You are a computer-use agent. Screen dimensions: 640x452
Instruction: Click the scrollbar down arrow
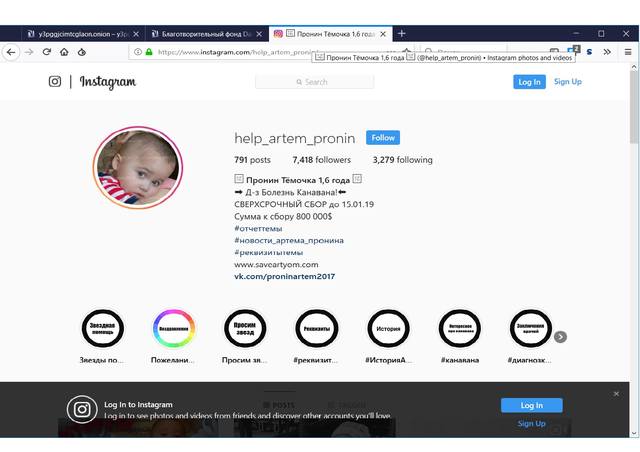click(x=634, y=433)
